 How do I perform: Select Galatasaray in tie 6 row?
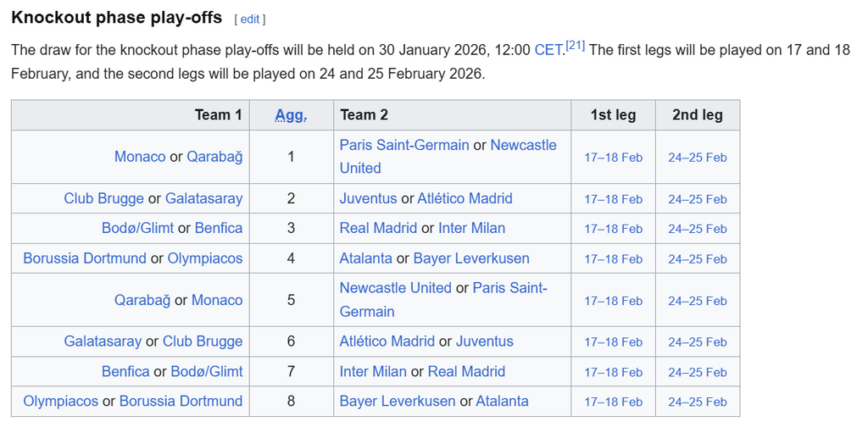(x=103, y=341)
